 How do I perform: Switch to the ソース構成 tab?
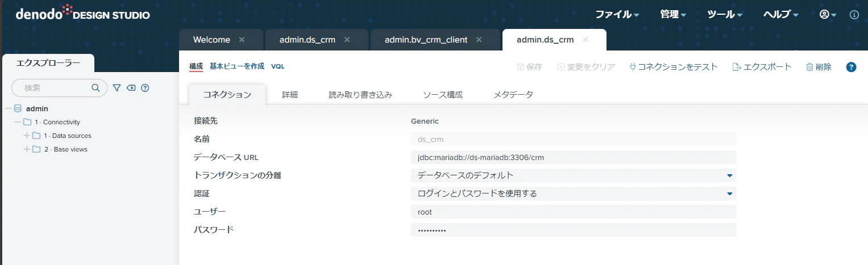coord(443,95)
